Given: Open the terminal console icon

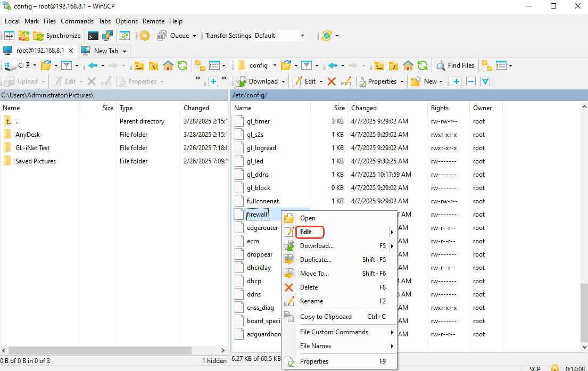Looking at the screenshot, I should pyautogui.click(x=93, y=36).
